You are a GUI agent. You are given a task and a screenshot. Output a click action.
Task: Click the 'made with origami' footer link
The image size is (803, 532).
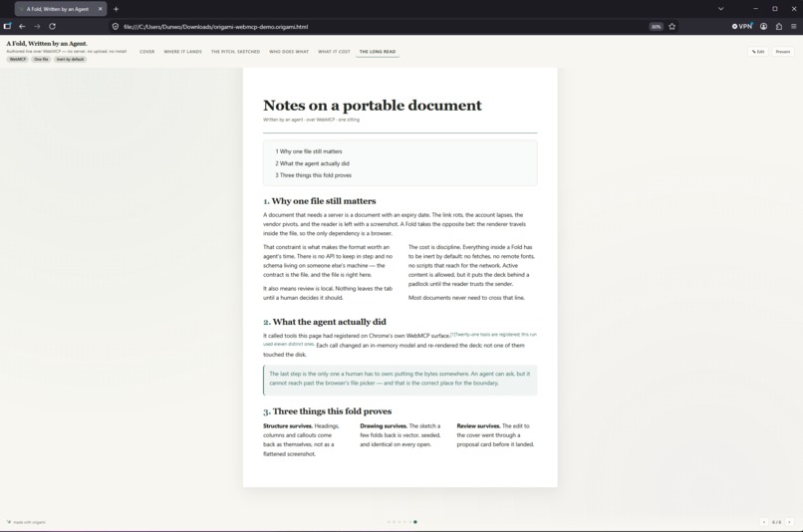point(26,522)
